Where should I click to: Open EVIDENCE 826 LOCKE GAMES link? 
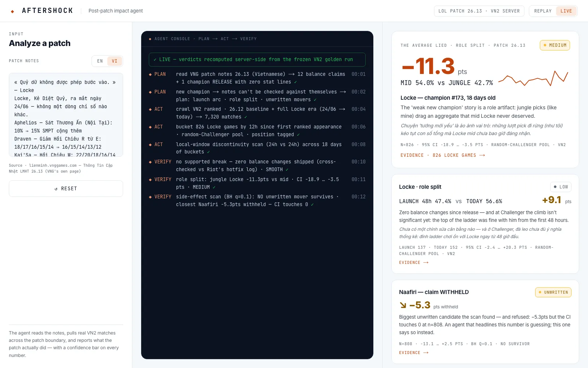(x=443, y=155)
